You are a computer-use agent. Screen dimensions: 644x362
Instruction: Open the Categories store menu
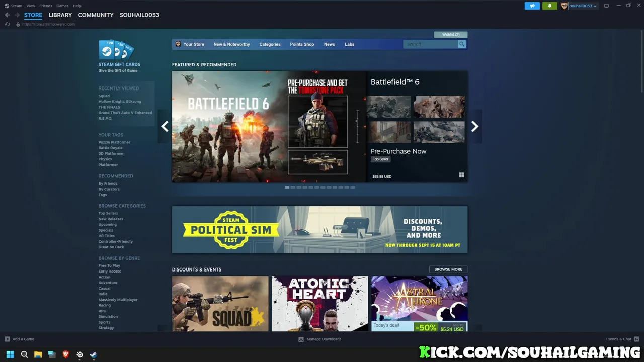coord(270,44)
